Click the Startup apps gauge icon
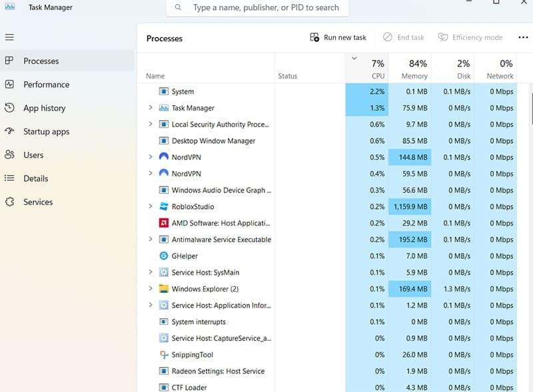Screen dimensions: 533x392 (x=9, y=131)
